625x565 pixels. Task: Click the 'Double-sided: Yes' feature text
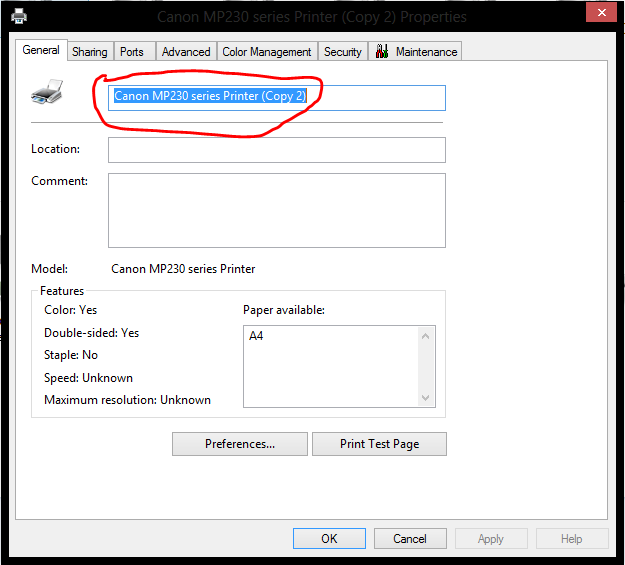tap(91, 333)
